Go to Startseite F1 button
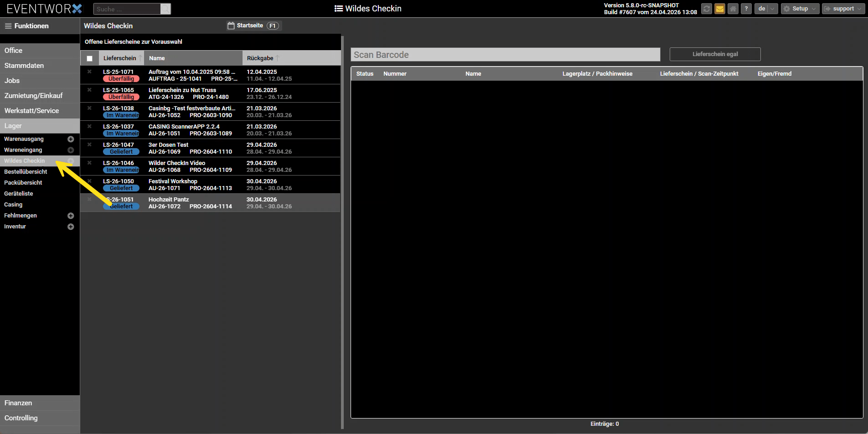The width and height of the screenshot is (868, 434). coord(254,26)
